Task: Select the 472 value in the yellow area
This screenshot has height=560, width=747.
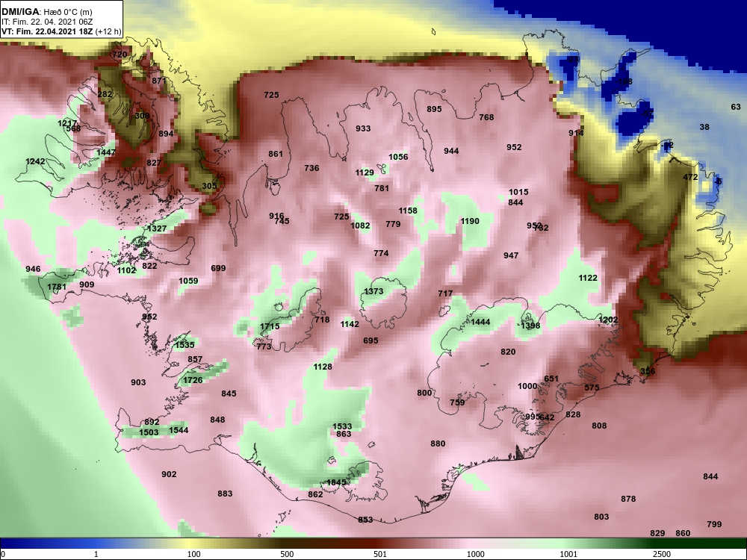Action: click(690, 177)
